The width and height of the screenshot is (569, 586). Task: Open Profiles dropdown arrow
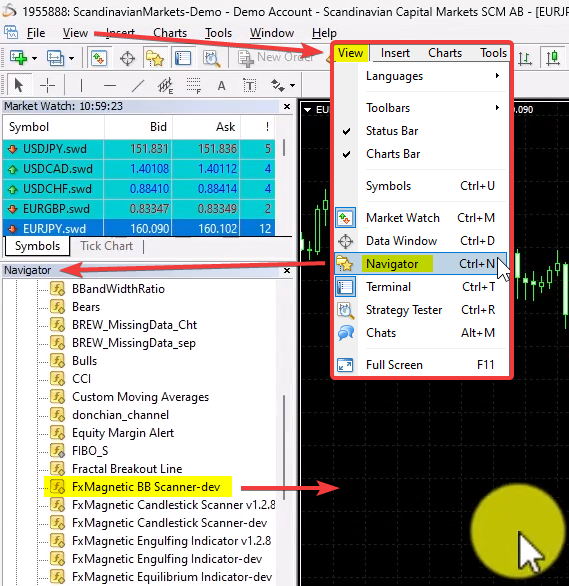pos(71,58)
